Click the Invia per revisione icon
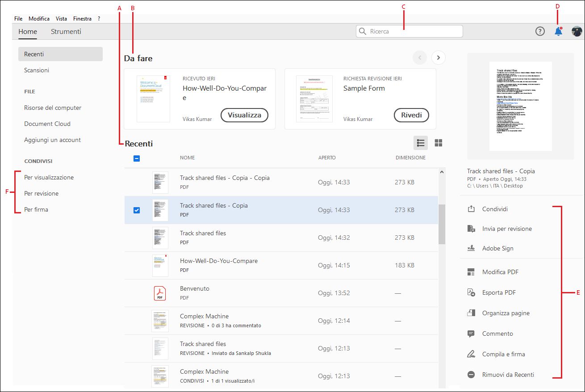Image resolution: width=585 pixels, height=392 pixels. pos(471,229)
